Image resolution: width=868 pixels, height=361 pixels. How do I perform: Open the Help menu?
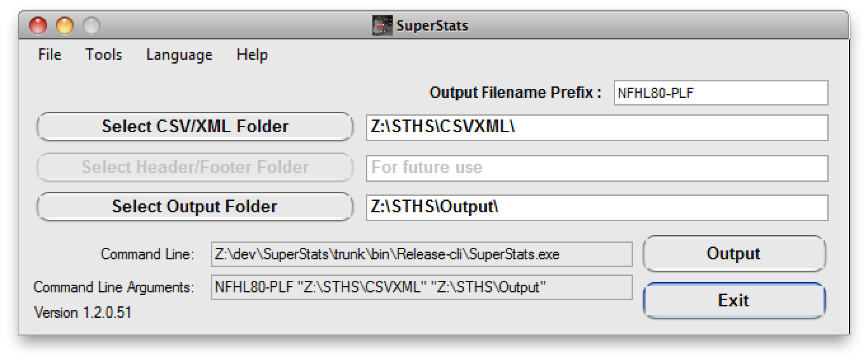[252, 55]
